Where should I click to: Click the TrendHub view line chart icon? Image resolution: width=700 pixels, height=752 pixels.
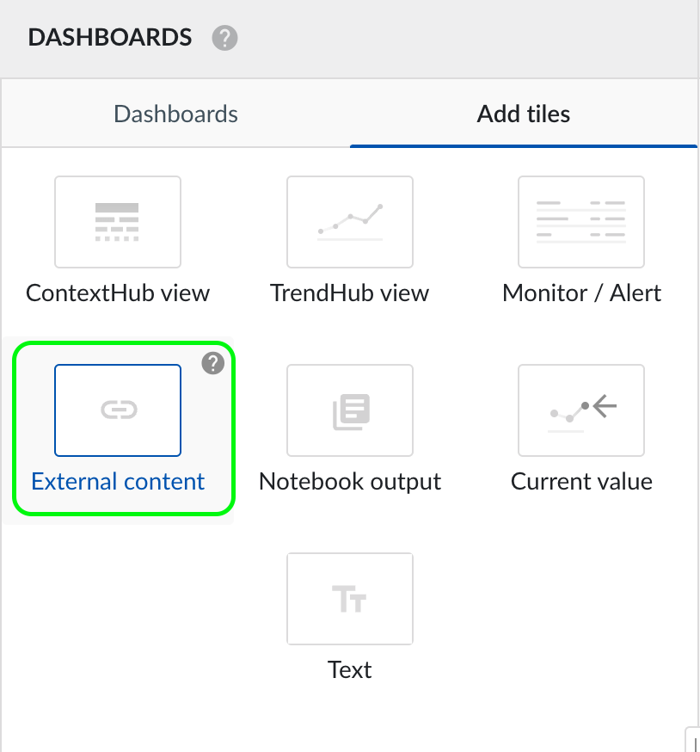click(x=350, y=222)
